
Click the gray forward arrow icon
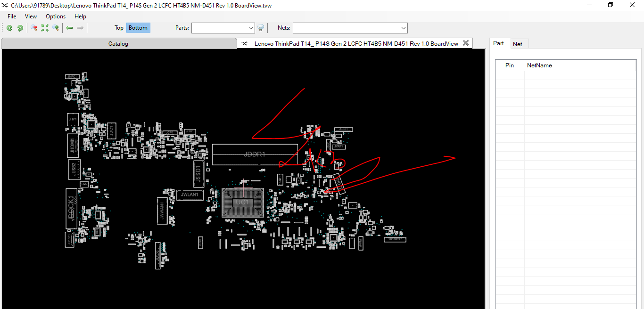[80, 28]
